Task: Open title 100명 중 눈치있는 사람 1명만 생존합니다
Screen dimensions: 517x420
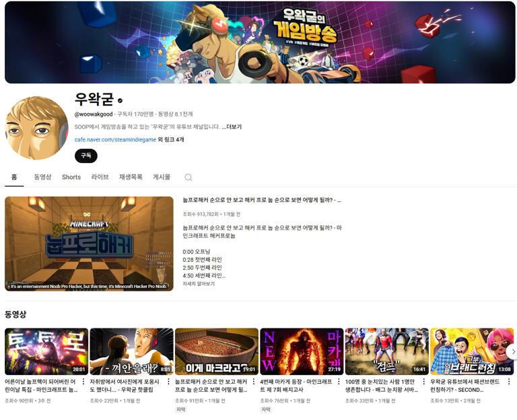Action: (x=382, y=386)
